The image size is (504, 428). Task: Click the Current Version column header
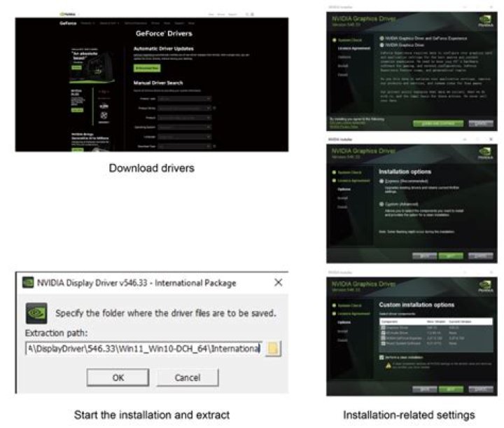point(460,322)
